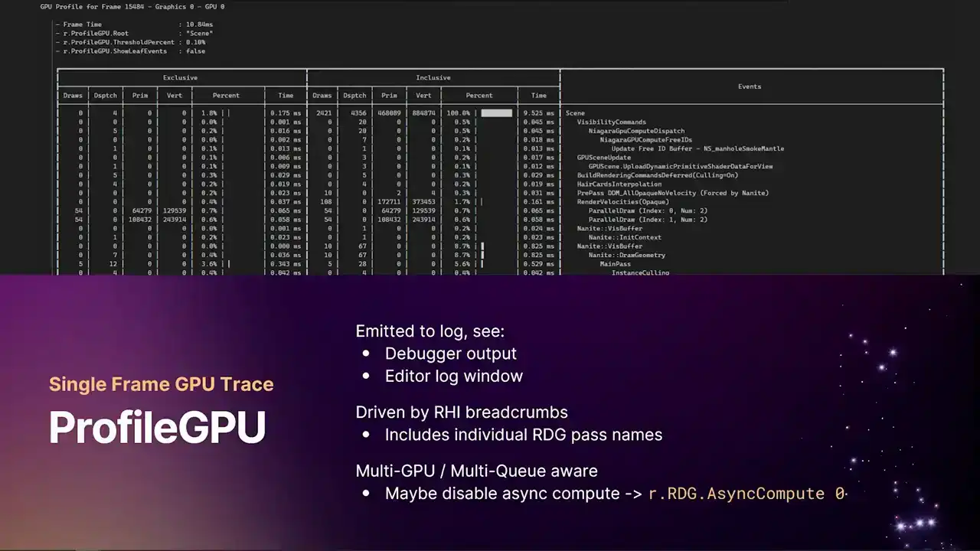
Task: Click the Events column header
Action: [x=750, y=86]
